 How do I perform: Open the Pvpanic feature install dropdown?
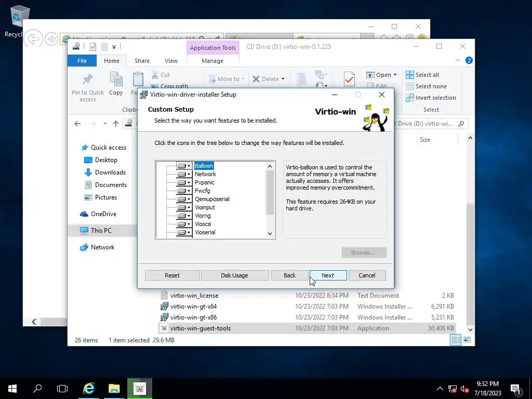click(x=184, y=182)
